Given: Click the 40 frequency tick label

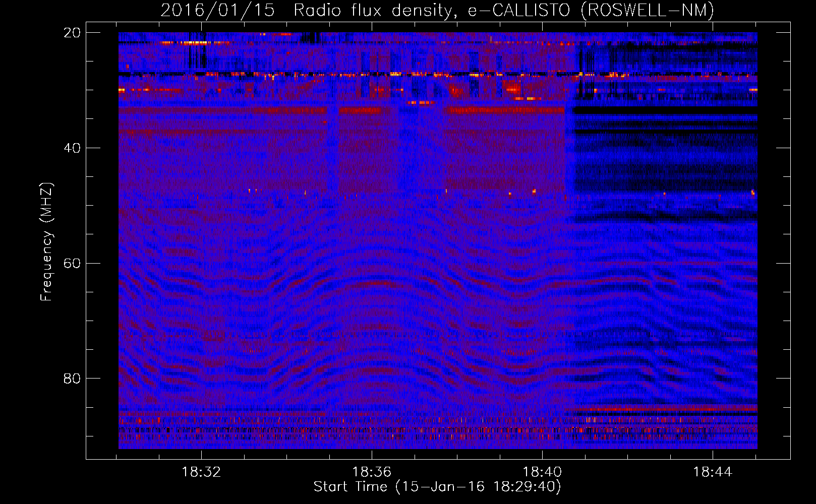Looking at the screenshot, I should click(72, 148).
